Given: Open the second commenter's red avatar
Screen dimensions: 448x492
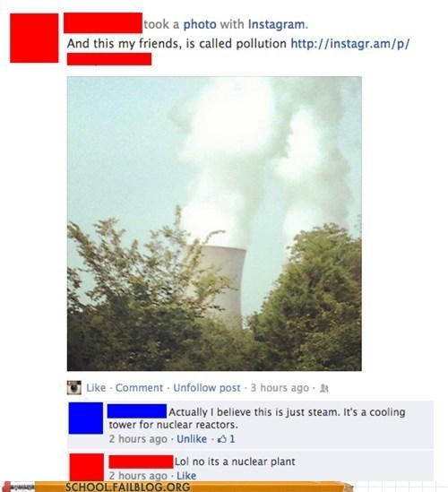Looking at the screenshot, I should (87, 467).
